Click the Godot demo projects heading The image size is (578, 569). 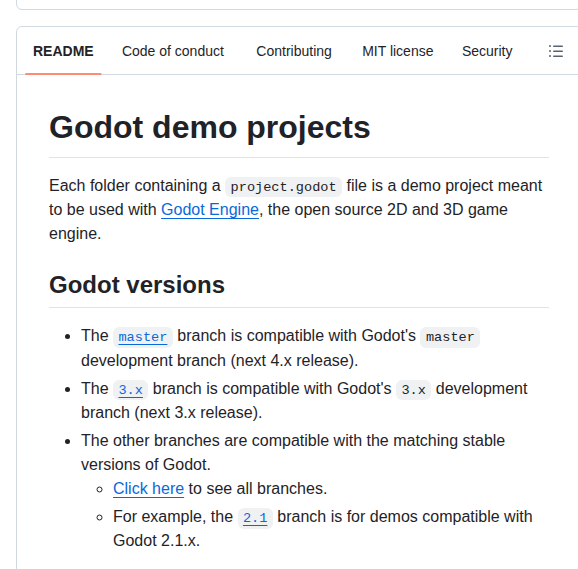(x=209, y=128)
